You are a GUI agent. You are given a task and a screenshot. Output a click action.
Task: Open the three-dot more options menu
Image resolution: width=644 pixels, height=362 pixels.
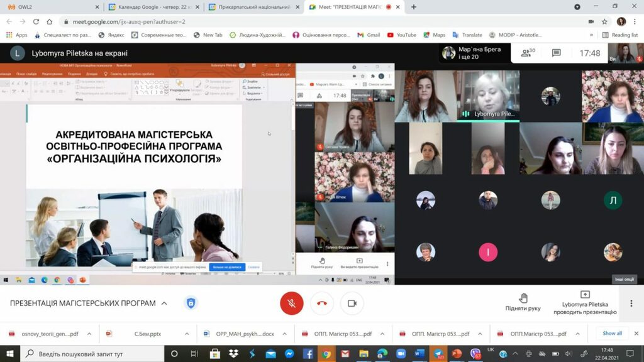(x=631, y=303)
